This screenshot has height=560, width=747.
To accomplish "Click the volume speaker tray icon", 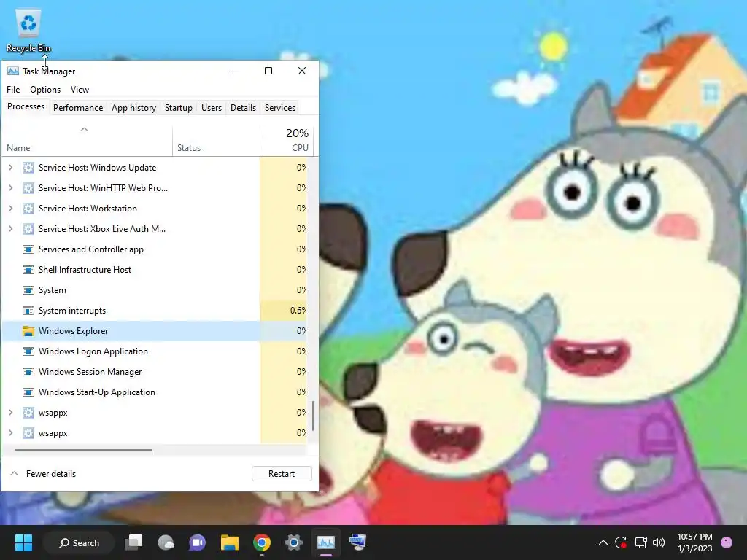I will pyautogui.click(x=659, y=542).
